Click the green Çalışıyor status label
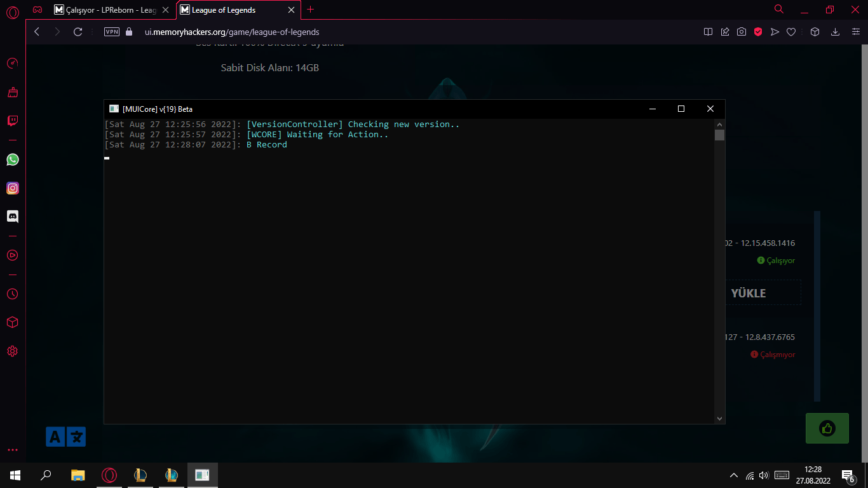 [x=776, y=261]
